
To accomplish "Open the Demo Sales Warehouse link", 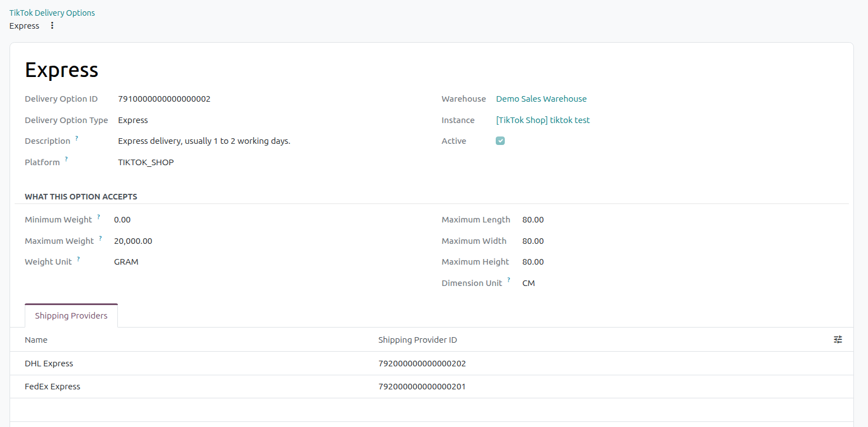I will 541,99.
